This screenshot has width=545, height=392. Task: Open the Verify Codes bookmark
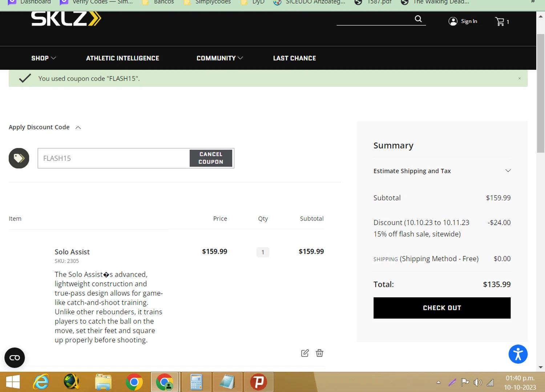tap(96, 2)
